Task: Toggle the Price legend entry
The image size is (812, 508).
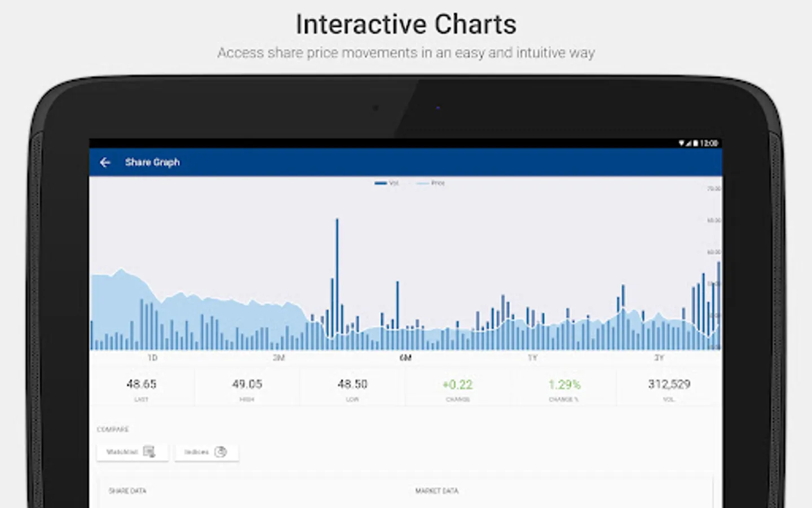Action: pos(431,183)
